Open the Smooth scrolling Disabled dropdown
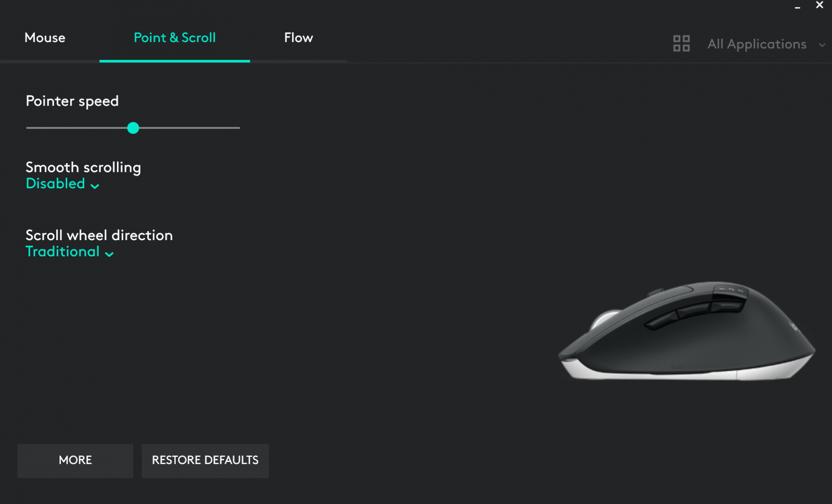The height and width of the screenshot is (504, 832). [x=55, y=183]
